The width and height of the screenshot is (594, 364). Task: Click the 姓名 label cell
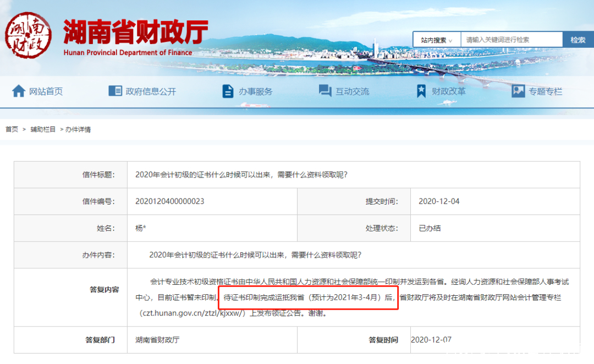point(71,228)
